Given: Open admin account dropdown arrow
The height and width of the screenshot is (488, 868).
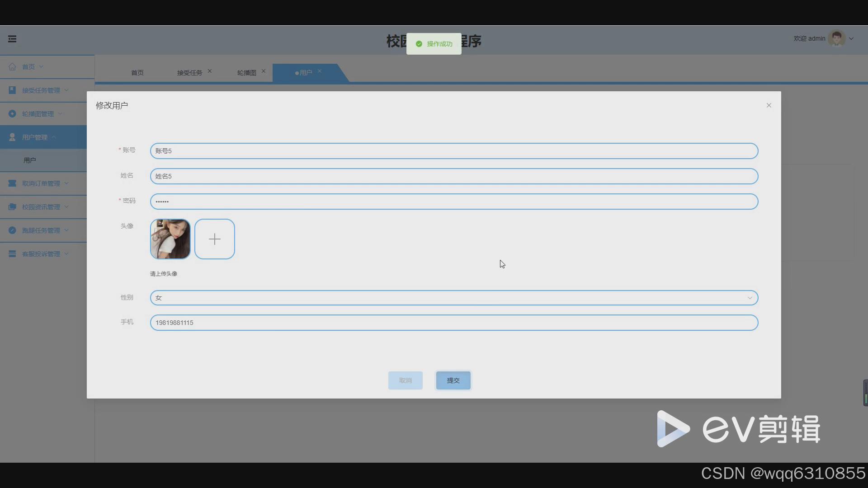Looking at the screenshot, I should (x=851, y=39).
